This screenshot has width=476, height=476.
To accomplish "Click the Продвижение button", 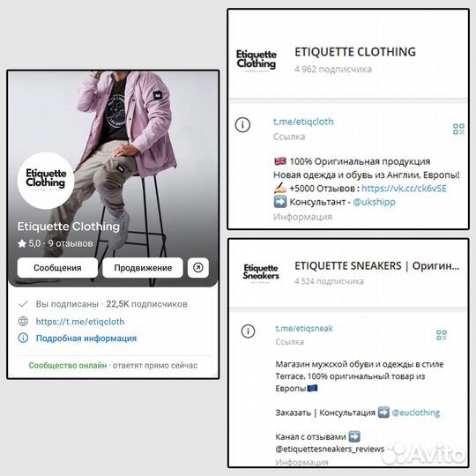I will (x=143, y=268).
